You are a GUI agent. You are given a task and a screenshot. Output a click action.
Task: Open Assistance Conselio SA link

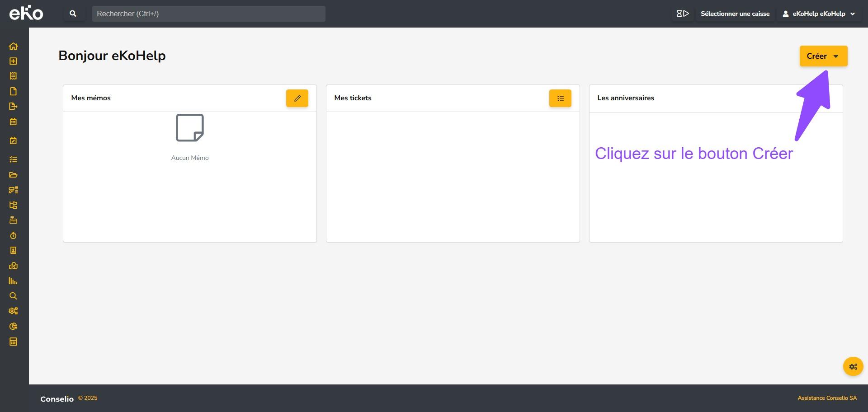click(x=827, y=398)
